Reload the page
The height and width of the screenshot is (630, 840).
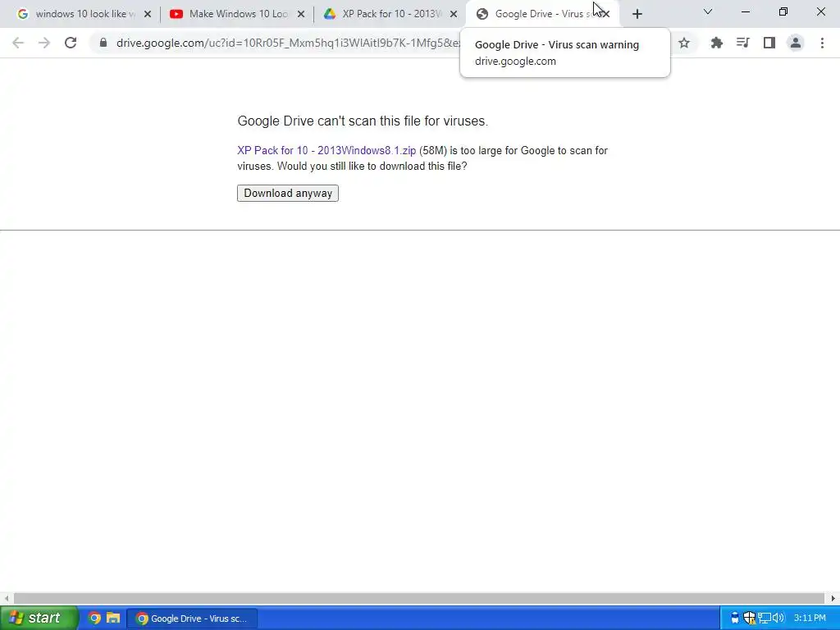(71, 43)
